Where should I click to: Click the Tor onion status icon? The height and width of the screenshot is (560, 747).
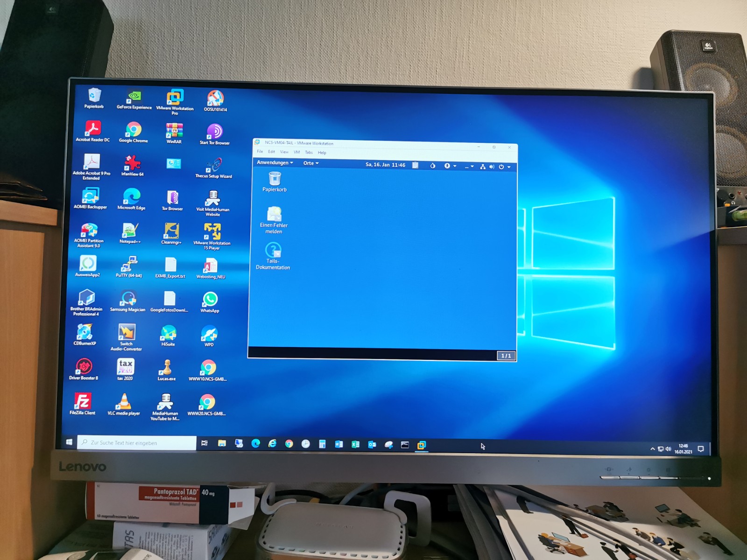pos(432,166)
